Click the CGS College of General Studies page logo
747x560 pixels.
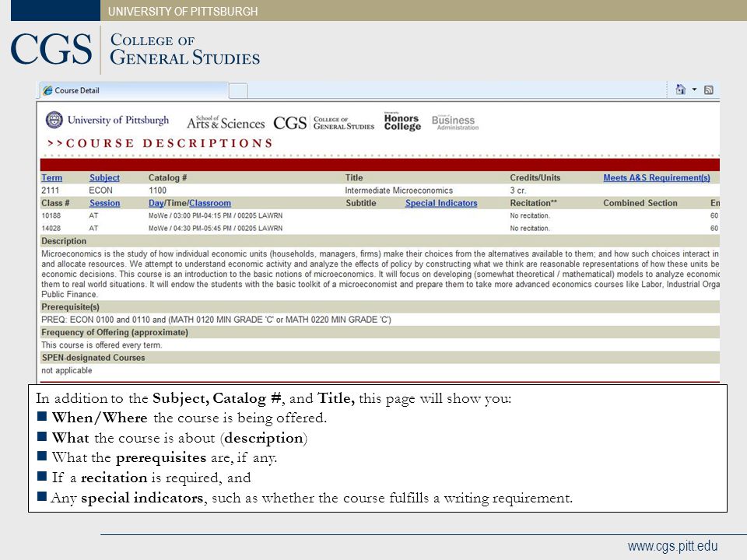(x=324, y=123)
